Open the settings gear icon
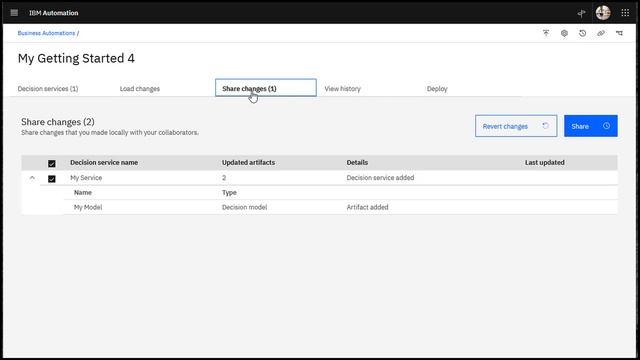The image size is (640, 360). [564, 33]
